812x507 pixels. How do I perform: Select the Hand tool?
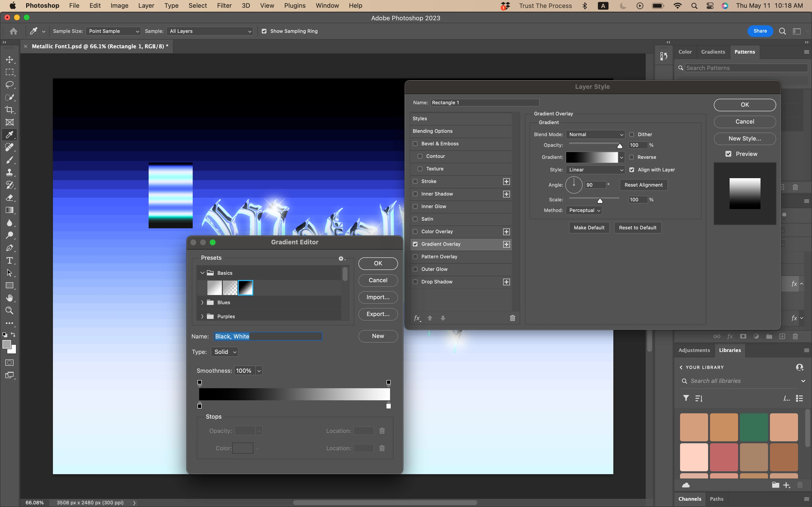click(9, 298)
